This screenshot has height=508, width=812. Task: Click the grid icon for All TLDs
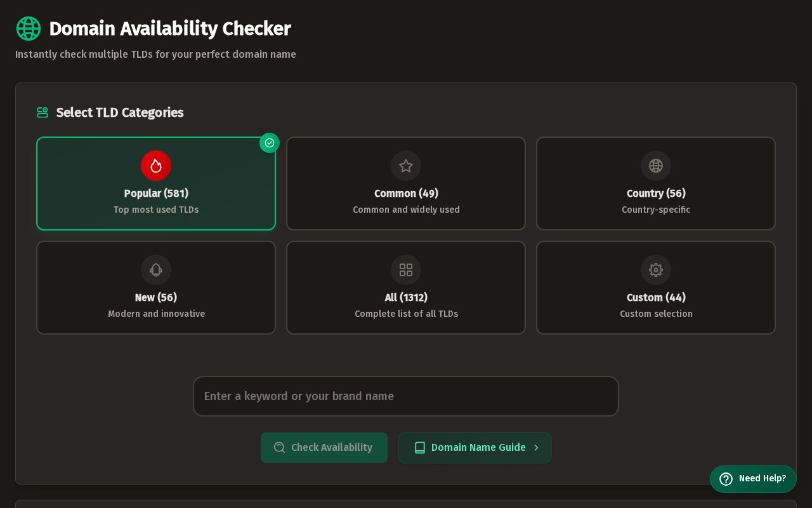click(406, 270)
